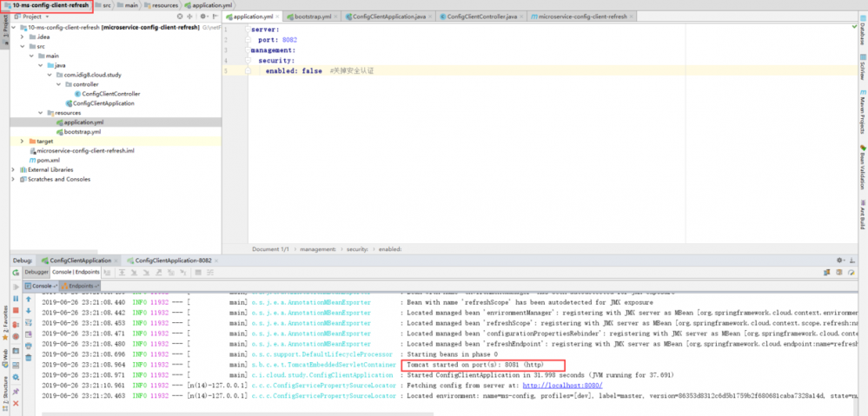
Task: Collapse the java source folder
Action: (41, 65)
